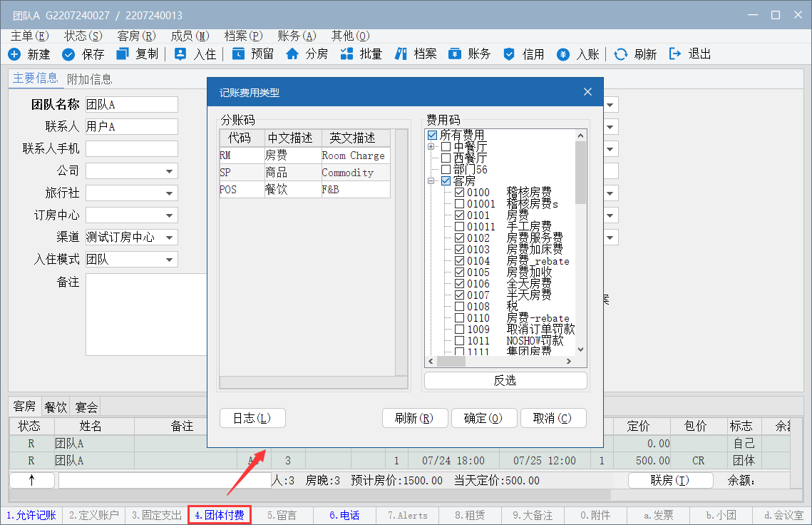Maximize the 团队A window
The image size is (812, 525).
click(776, 15)
